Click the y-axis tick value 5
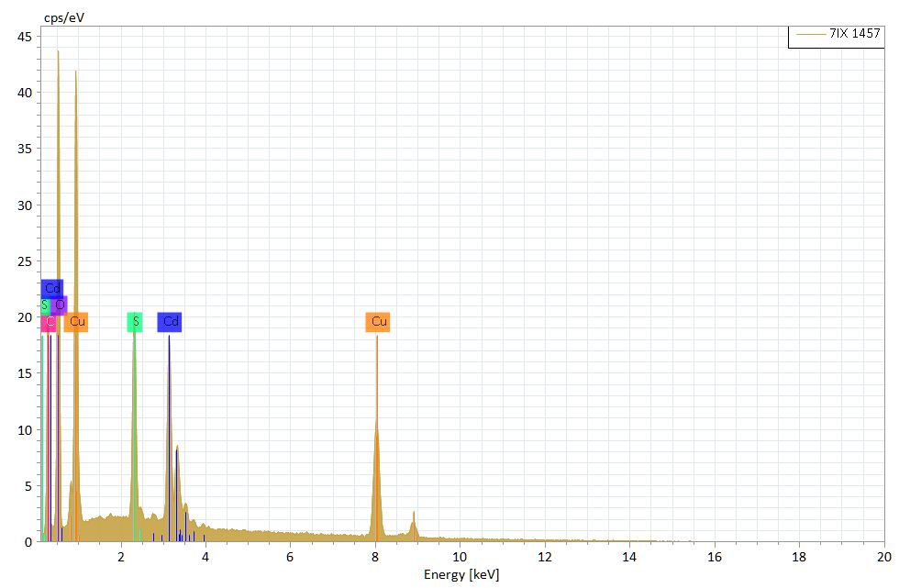The image size is (899, 588). [x=28, y=486]
